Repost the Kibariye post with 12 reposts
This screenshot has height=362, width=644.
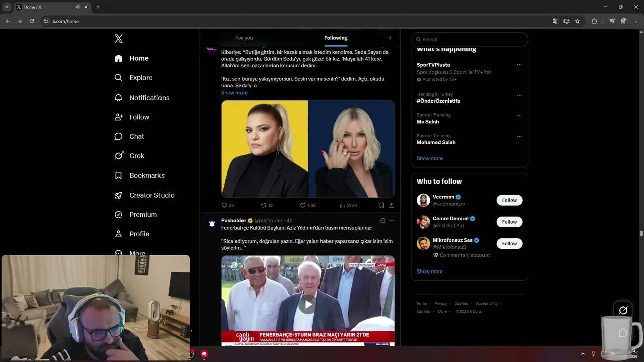[x=267, y=205]
